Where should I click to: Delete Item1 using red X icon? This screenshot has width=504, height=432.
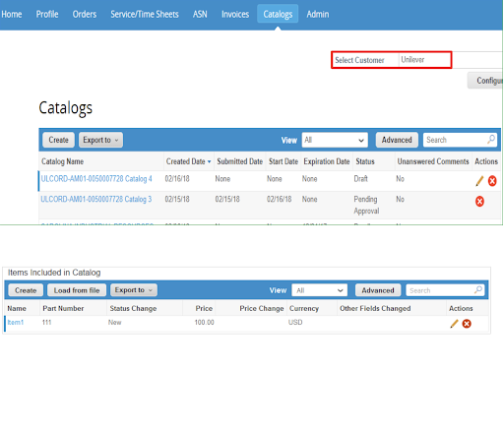(x=467, y=324)
